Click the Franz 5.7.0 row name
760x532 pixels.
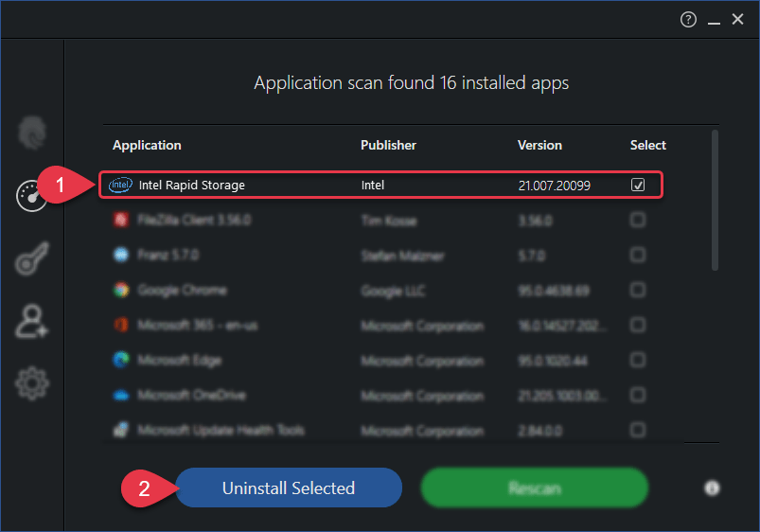pos(168,255)
